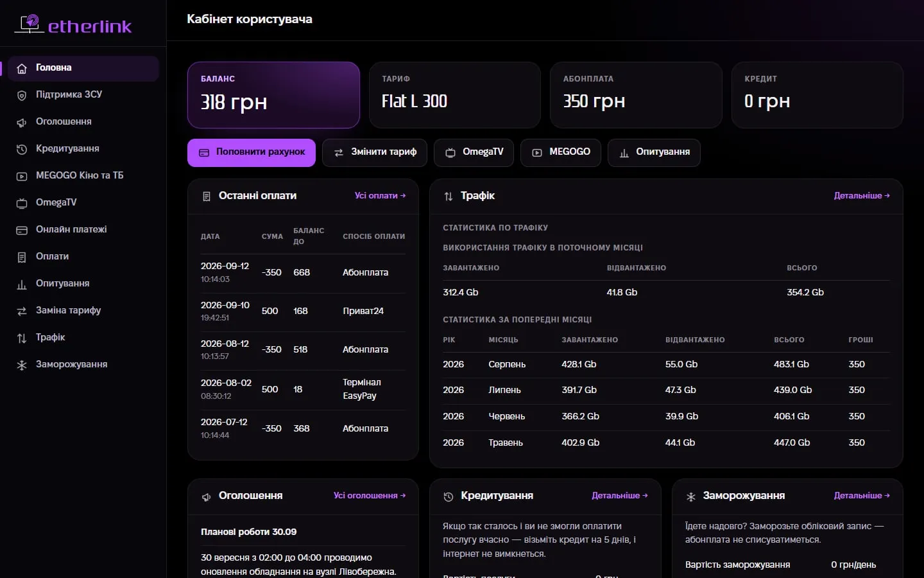Click the receipt icon in Останні оплати header

207,197
